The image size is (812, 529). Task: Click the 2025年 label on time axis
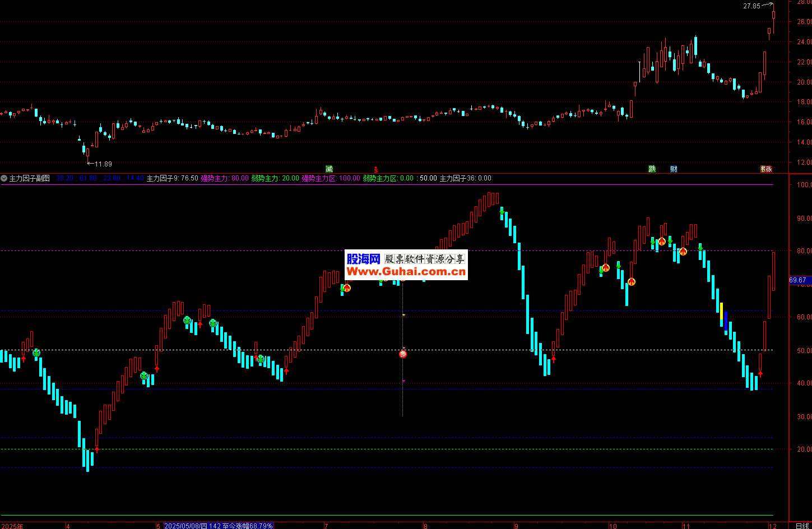pyautogui.click(x=12, y=526)
